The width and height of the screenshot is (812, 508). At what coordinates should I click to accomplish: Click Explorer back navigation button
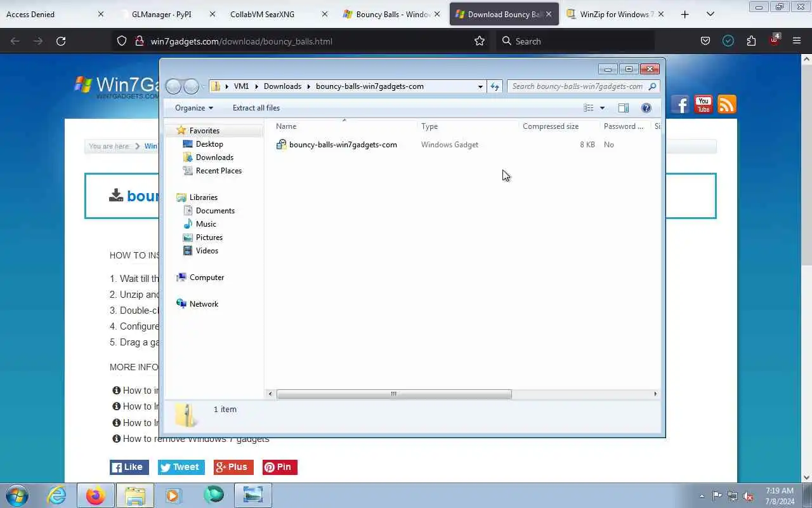173,86
